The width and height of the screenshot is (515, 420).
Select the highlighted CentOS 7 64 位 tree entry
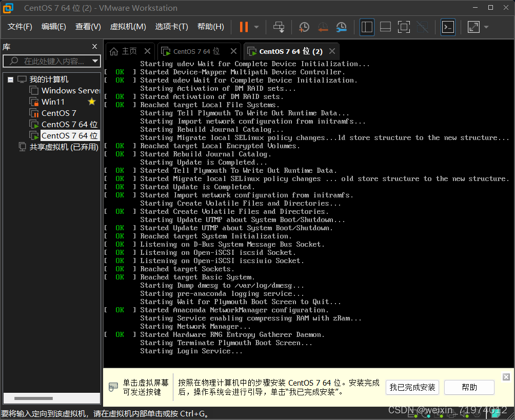[69, 135]
